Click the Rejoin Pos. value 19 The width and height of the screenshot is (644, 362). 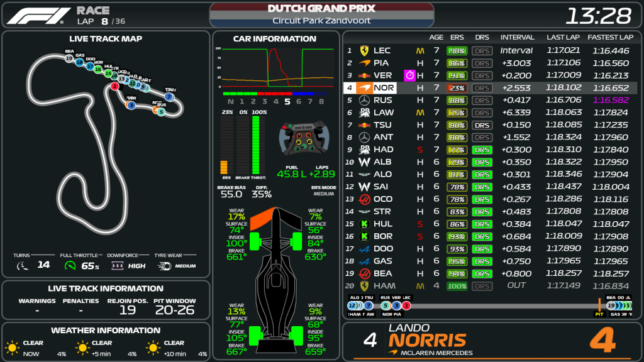(x=127, y=310)
